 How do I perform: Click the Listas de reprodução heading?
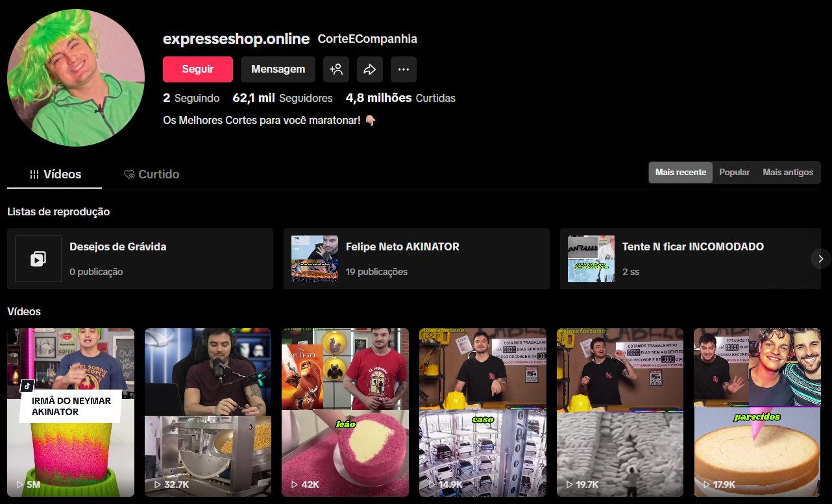(58, 212)
